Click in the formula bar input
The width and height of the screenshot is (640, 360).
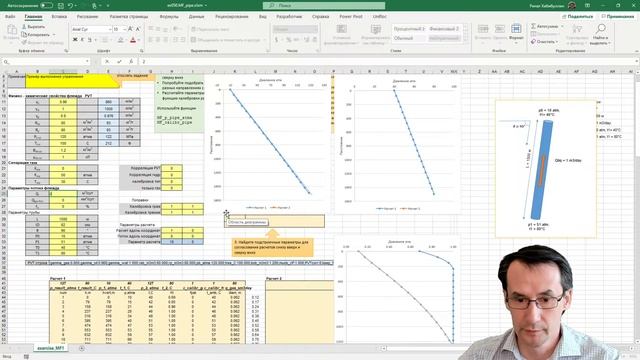tap(388, 61)
